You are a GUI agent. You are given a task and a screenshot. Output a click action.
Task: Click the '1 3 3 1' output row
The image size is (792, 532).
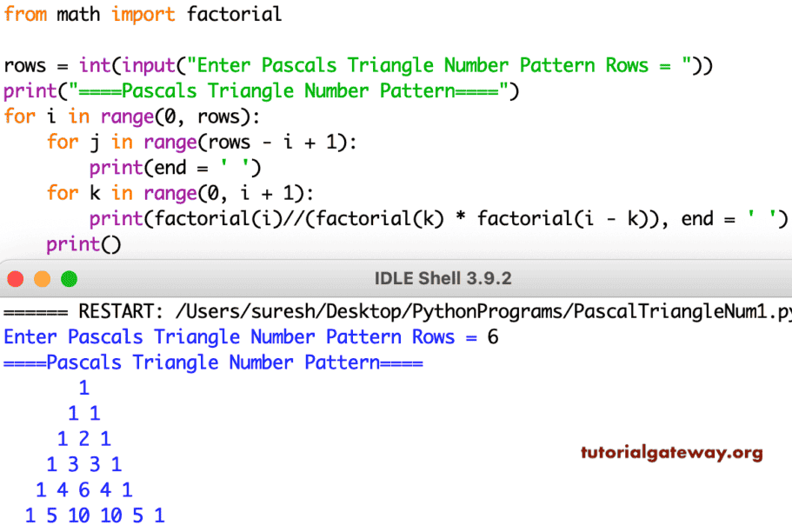point(83,464)
